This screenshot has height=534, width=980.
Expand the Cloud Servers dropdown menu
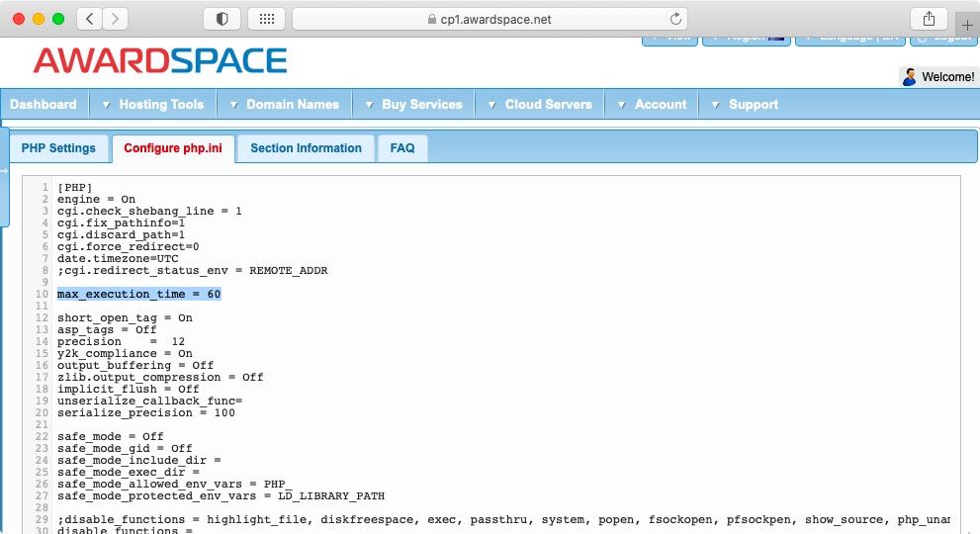pos(541,105)
